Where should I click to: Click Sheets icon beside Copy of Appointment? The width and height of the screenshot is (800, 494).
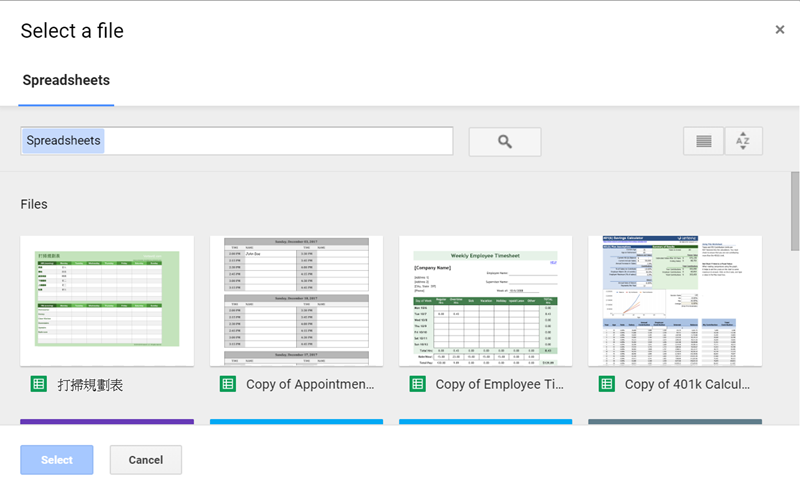[227, 384]
